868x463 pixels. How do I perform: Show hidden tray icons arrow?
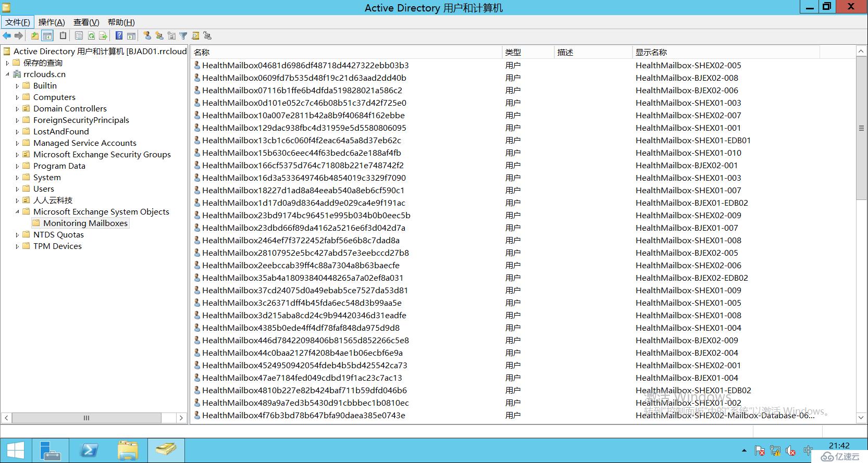pyautogui.click(x=744, y=451)
